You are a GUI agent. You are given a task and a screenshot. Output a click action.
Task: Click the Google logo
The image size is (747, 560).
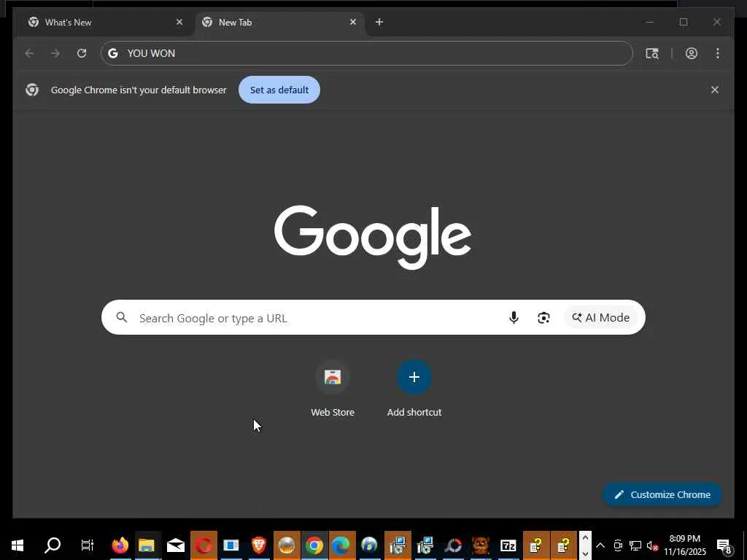[x=373, y=237]
